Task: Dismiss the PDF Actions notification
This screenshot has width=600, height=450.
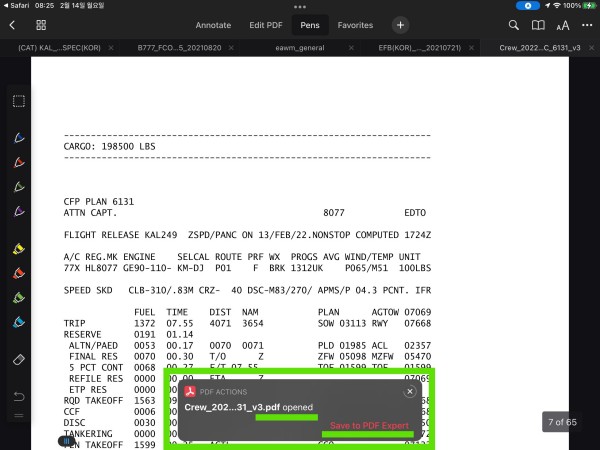Action: pyautogui.click(x=409, y=392)
